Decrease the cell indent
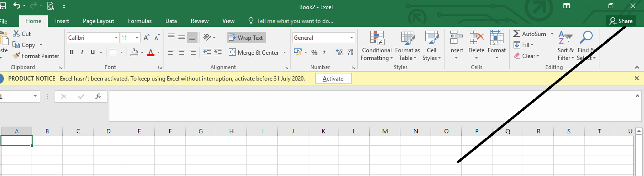This screenshot has width=644, height=176. point(207,52)
